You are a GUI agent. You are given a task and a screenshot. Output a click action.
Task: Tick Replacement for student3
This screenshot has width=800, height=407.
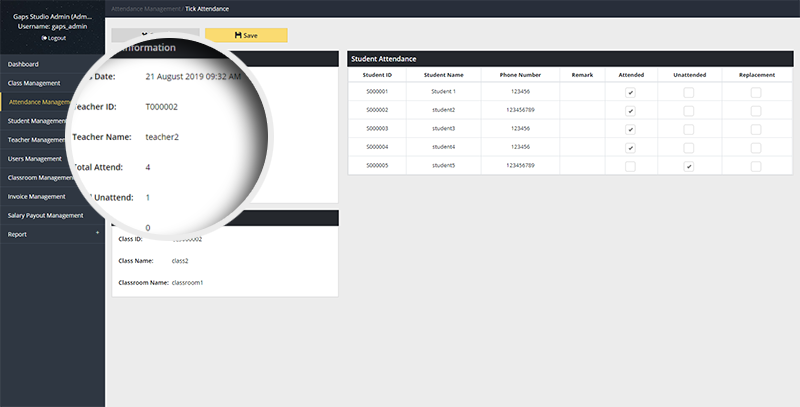(x=755, y=129)
